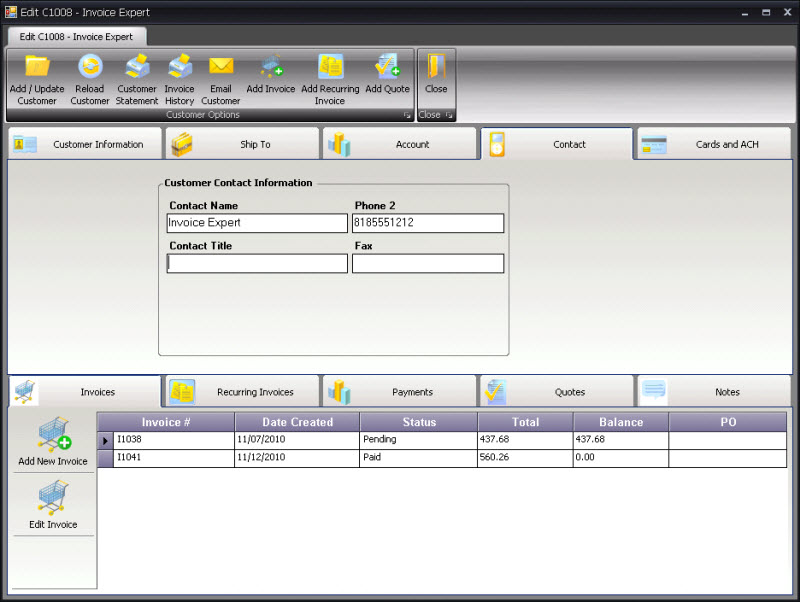This screenshot has width=800, height=602.
Task: Select the Contact tab
Action: [557, 144]
